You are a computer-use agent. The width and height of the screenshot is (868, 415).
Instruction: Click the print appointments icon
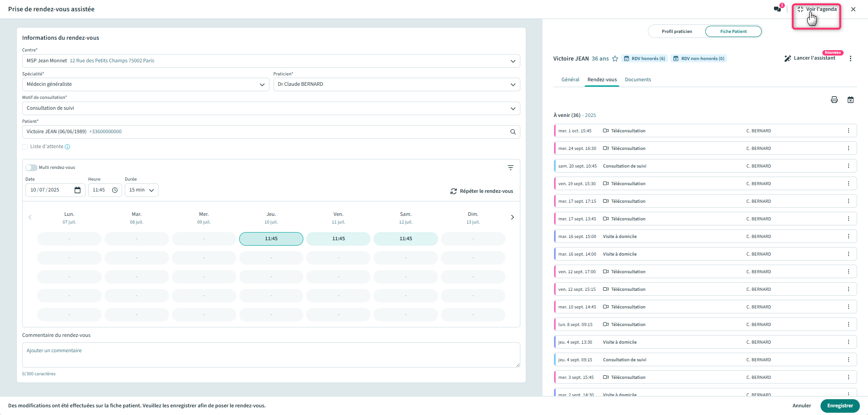pos(834,100)
